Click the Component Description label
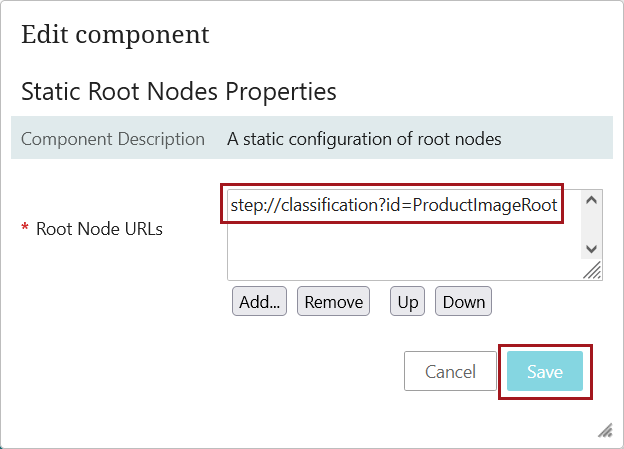 tap(113, 139)
